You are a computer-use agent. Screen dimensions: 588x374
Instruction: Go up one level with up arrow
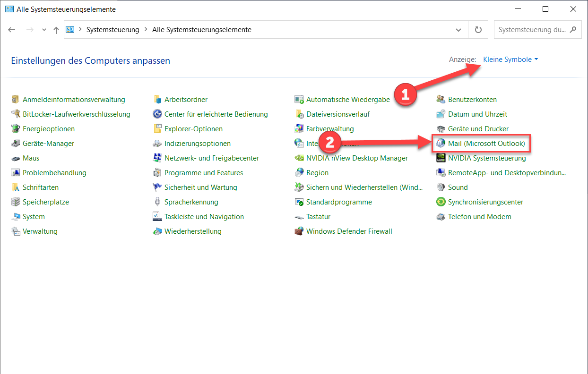coord(56,30)
